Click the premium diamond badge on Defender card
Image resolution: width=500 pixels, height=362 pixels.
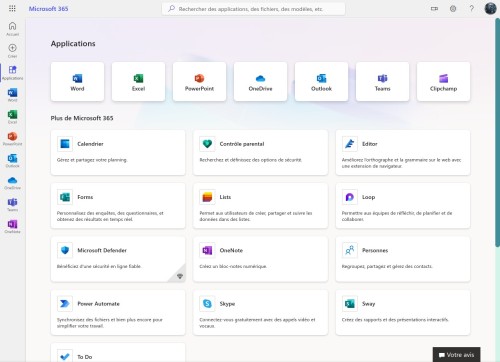tap(180, 276)
